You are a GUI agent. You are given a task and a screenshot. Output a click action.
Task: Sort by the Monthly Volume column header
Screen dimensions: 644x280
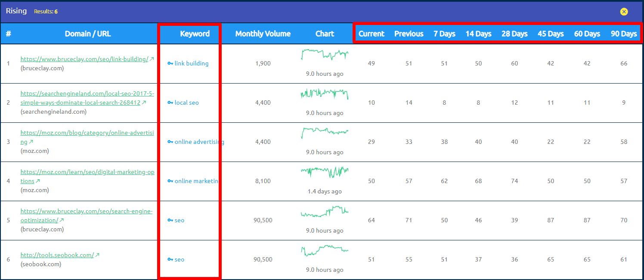click(263, 34)
